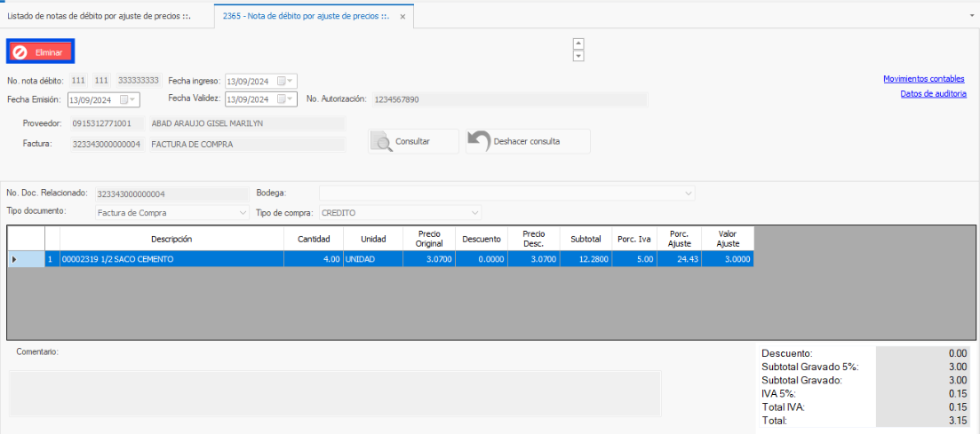Expand the Bodega dropdown
This screenshot has height=434, width=980.
(x=688, y=193)
